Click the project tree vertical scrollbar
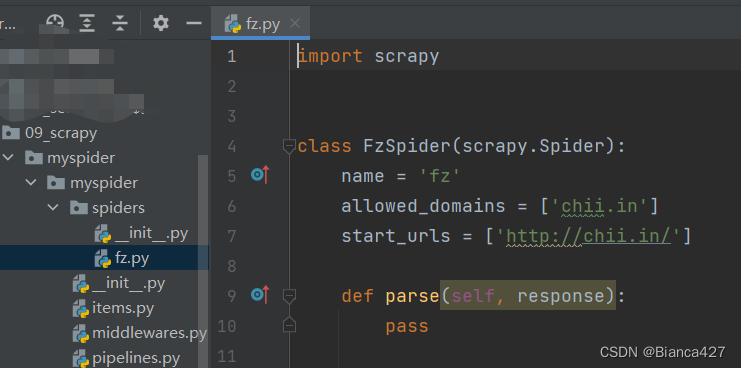The image size is (741, 368). (x=203, y=260)
